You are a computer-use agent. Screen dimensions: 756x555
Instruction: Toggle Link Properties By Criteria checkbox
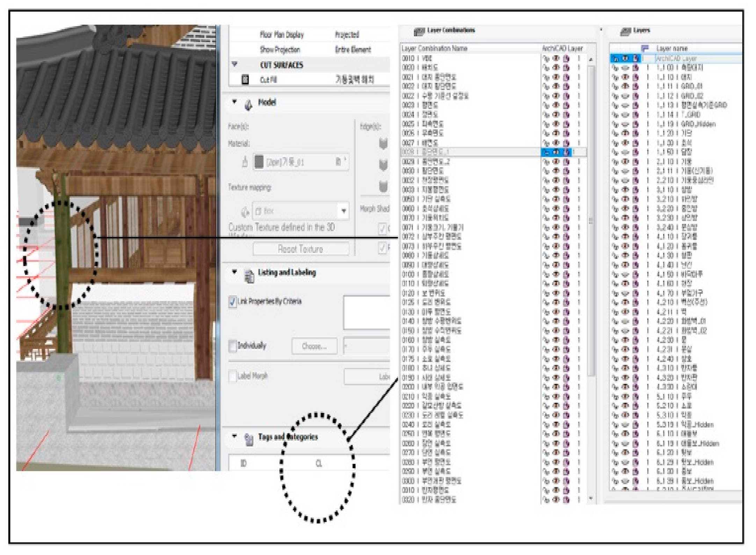(x=232, y=301)
